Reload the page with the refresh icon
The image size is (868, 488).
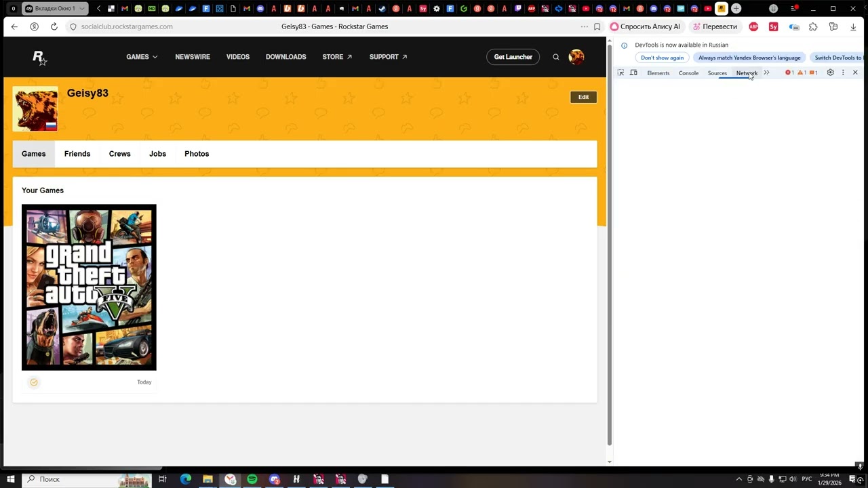click(x=54, y=26)
